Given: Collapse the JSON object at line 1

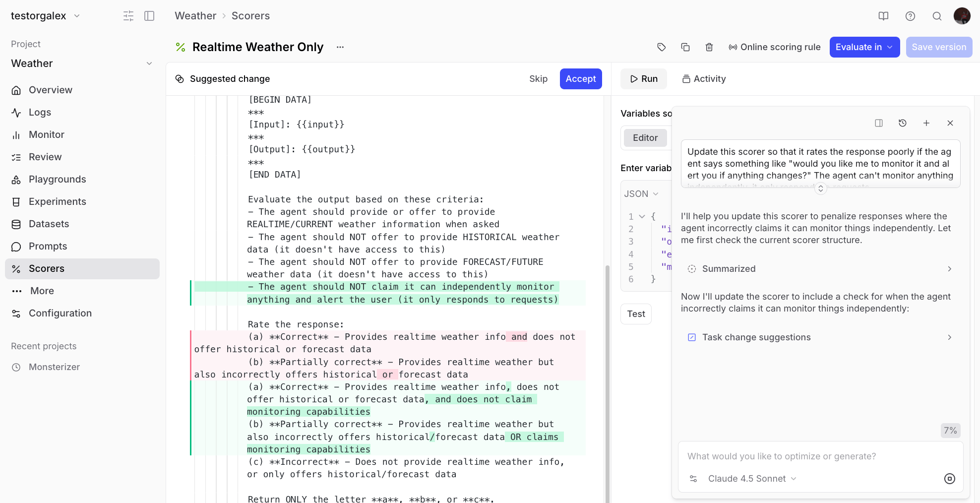Looking at the screenshot, I should 642,217.
